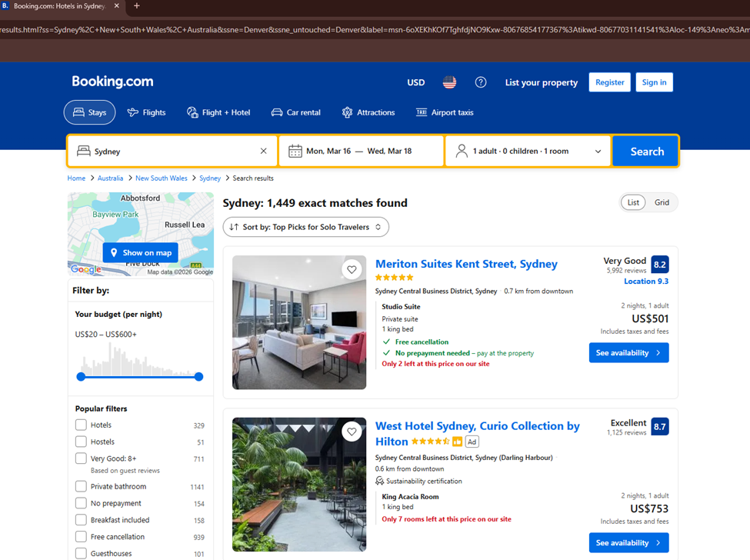The height and width of the screenshot is (560, 750).
Task: Save West Hotel Sydney with the heart icon
Action: 352,432
